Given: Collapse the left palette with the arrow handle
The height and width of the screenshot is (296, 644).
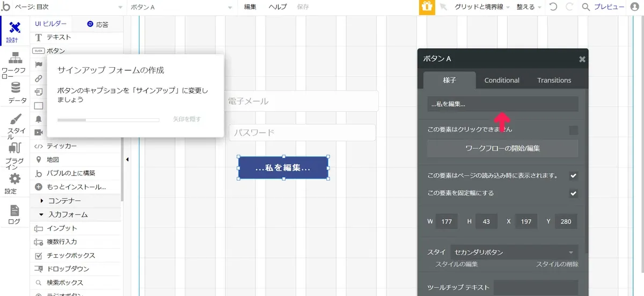Looking at the screenshot, I should coord(128,160).
